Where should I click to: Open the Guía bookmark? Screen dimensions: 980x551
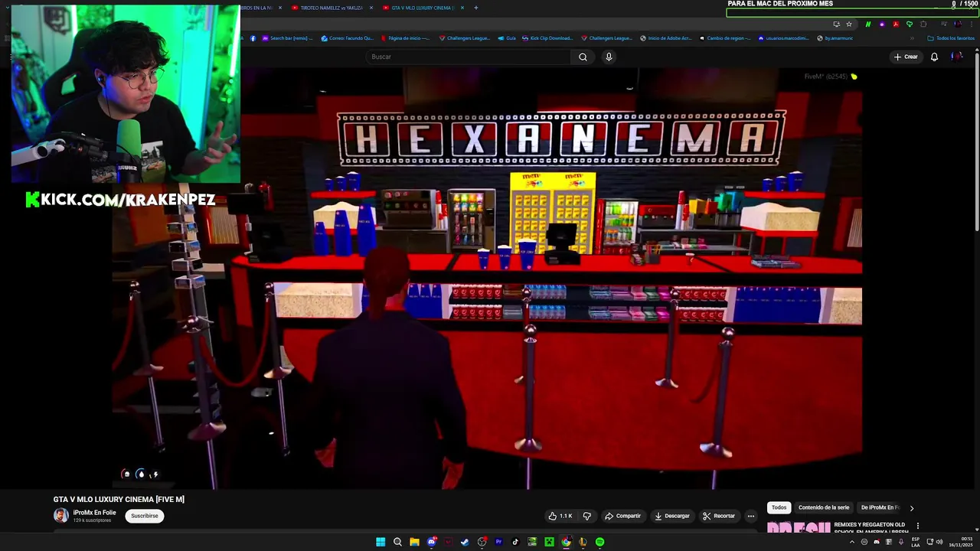point(508,38)
